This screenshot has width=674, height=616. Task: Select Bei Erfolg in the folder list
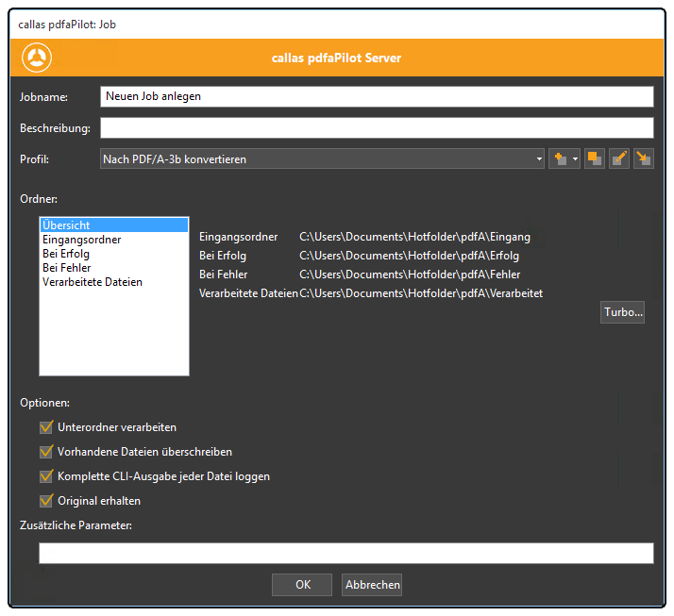(114, 254)
